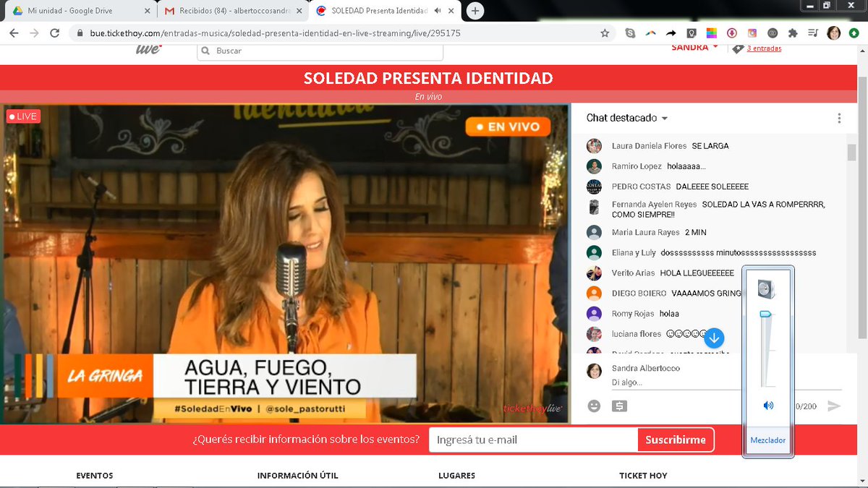Click the live stream video player

pos(286,264)
